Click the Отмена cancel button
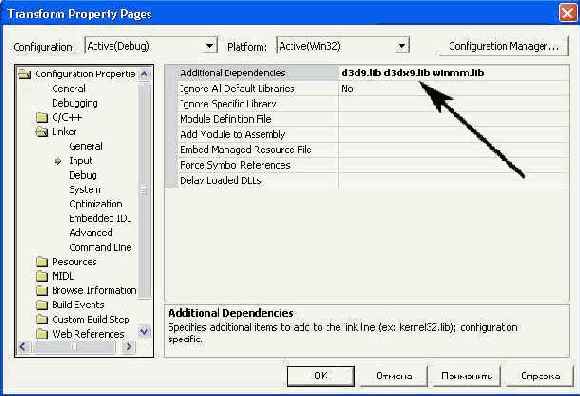The image size is (580, 396). click(x=394, y=376)
